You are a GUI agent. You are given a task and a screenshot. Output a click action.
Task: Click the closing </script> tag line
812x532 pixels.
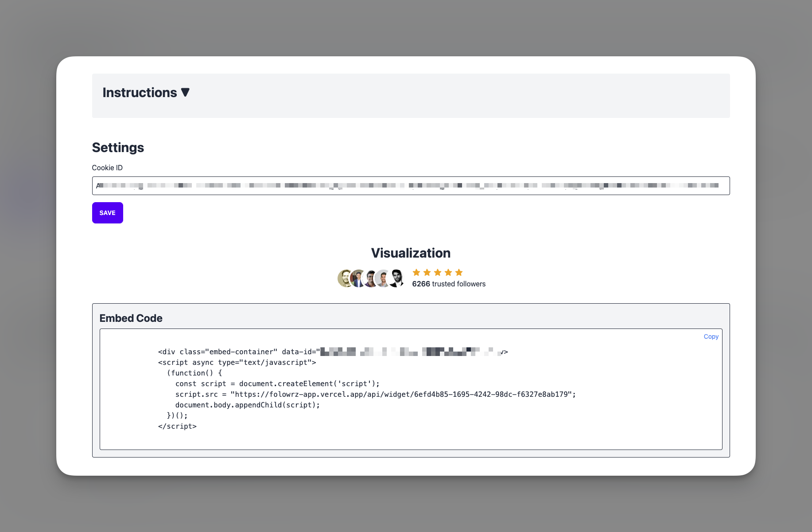pyautogui.click(x=177, y=426)
